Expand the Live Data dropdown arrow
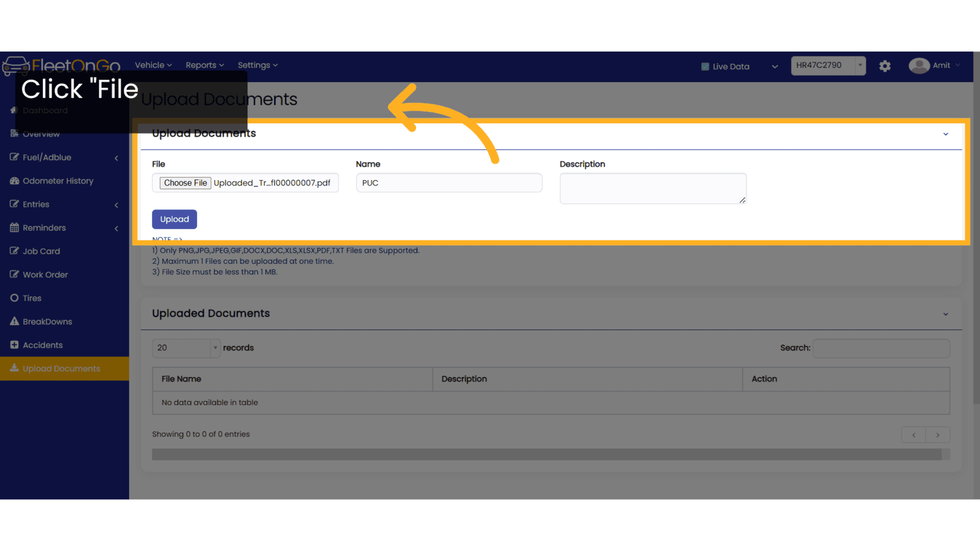Viewport: 980px width, 551px height. tap(775, 67)
